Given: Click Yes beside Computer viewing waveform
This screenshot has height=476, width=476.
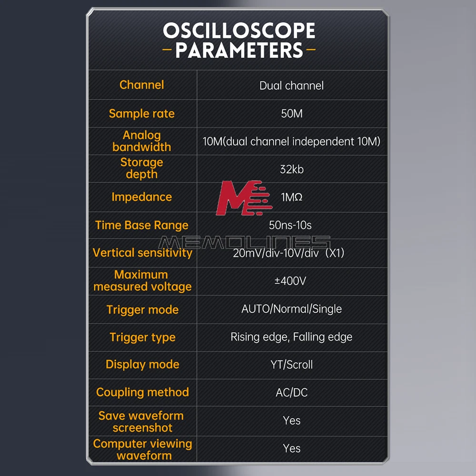Looking at the screenshot, I should [x=292, y=448].
